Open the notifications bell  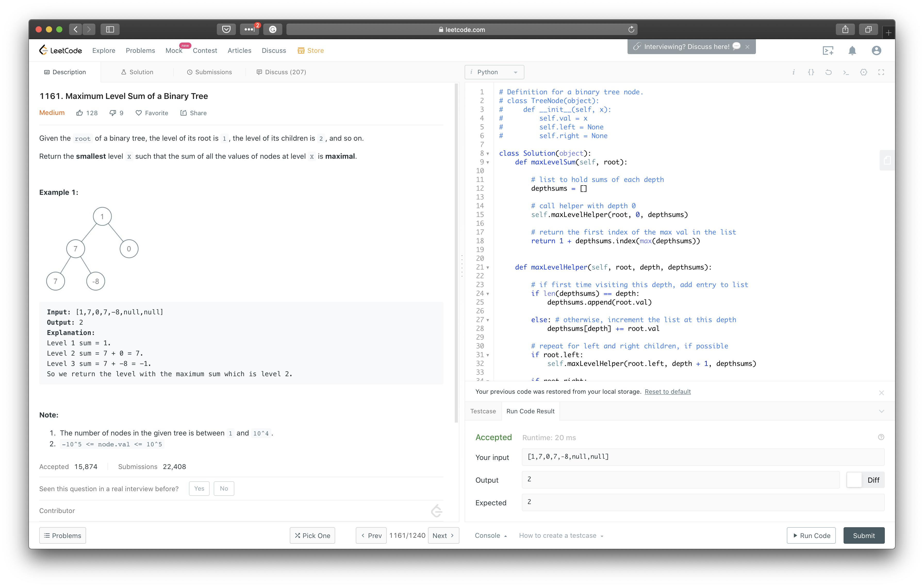852,51
